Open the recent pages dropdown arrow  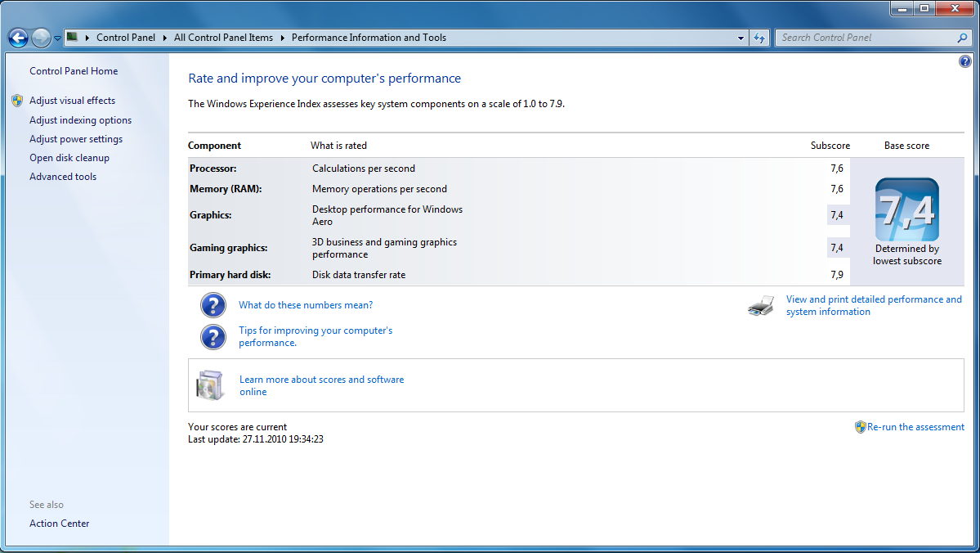pyautogui.click(x=57, y=38)
